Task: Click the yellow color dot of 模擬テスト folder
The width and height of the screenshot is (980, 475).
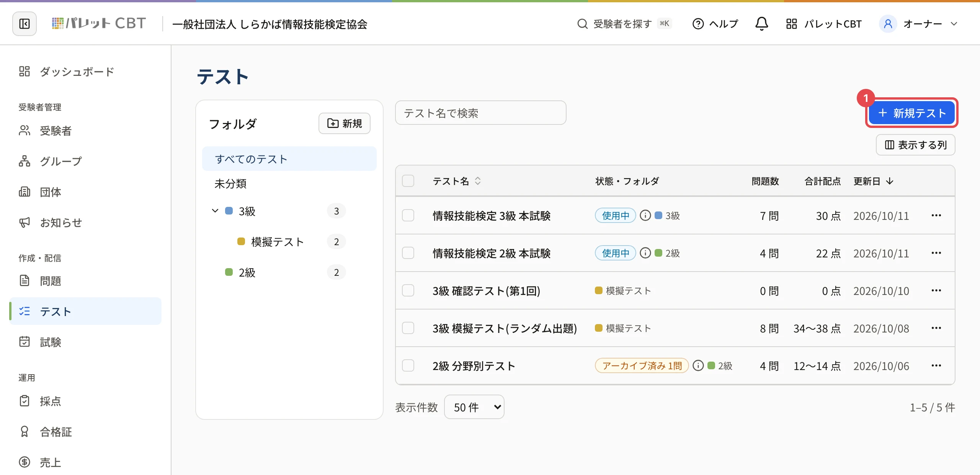Action: pyautogui.click(x=241, y=241)
